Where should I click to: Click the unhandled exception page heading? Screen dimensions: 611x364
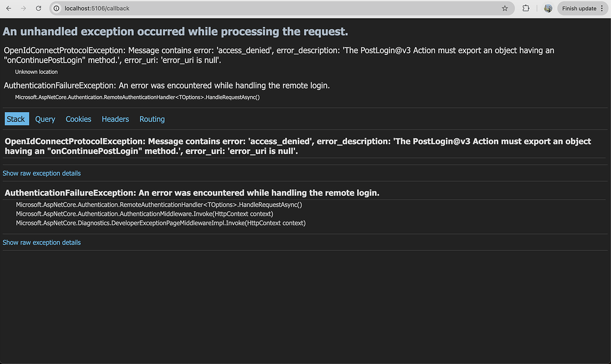click(175, 32)
